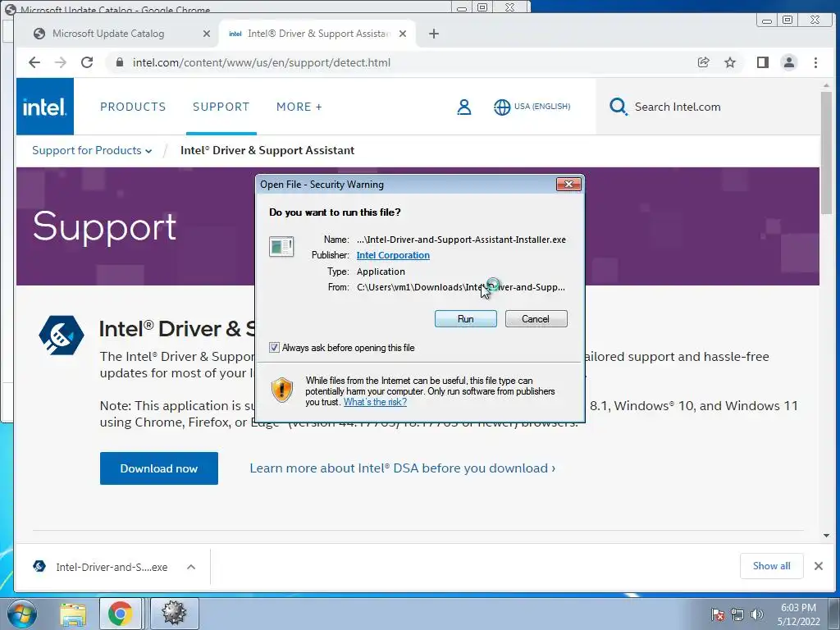Close the Intel Driver & Support tab

402,34
